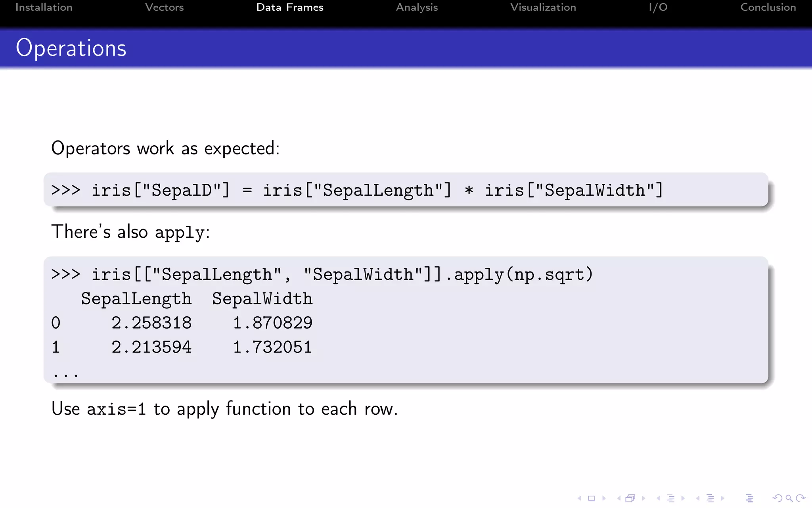812x508 pixels.
Task: Jump to the Vectors section
Action: click(x=164, y=7)
